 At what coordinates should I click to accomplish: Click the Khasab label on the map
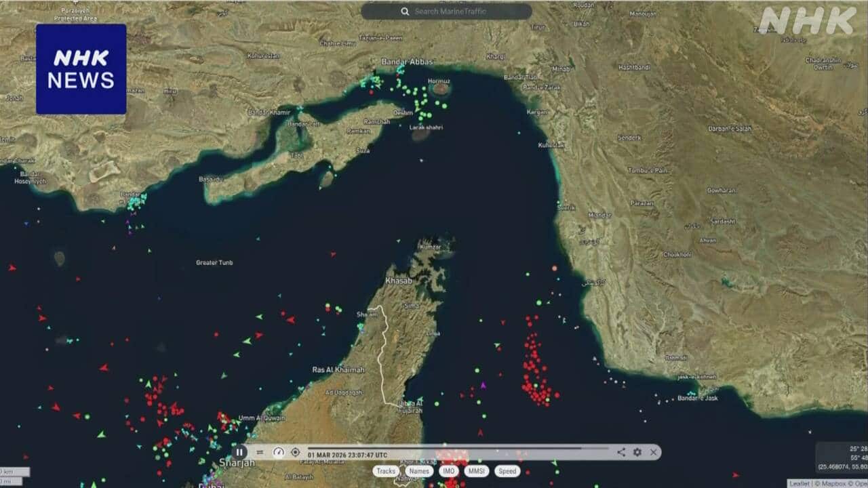398,280
